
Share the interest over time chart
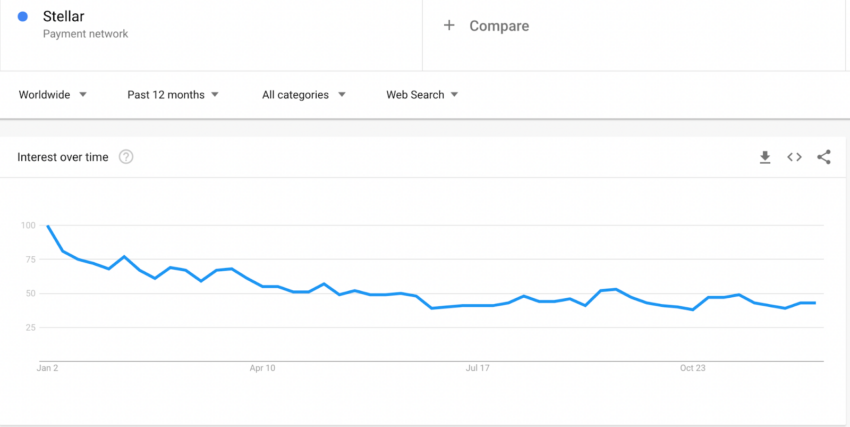point(823,157)
